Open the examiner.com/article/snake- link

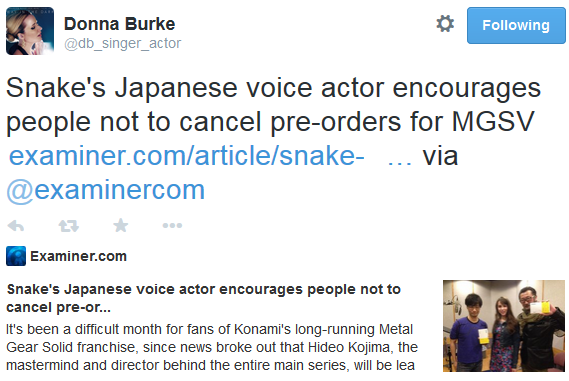coord(187,156)
